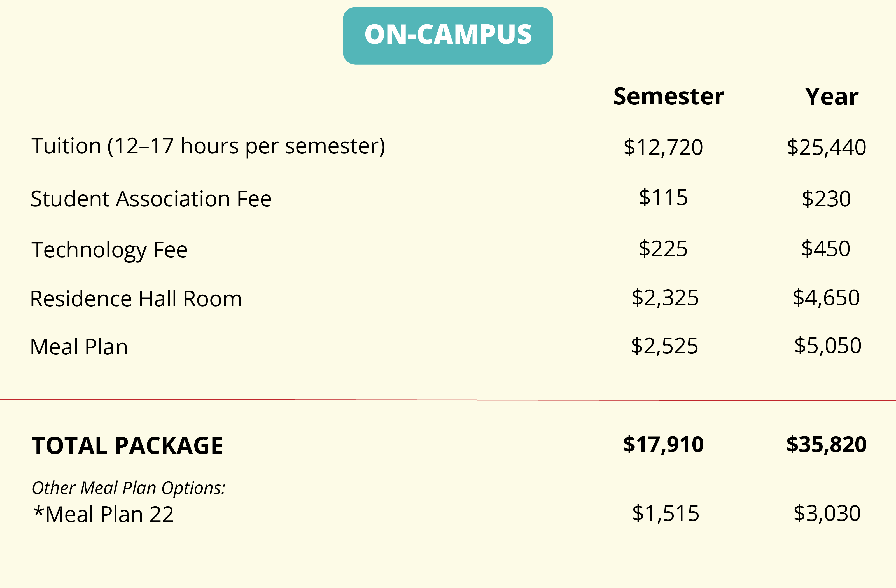Image resolution: width=896 pixels, height=588 pixels.
Task: Click the Tuition (12–17 hours per semester) label
Action: point(208,147)
